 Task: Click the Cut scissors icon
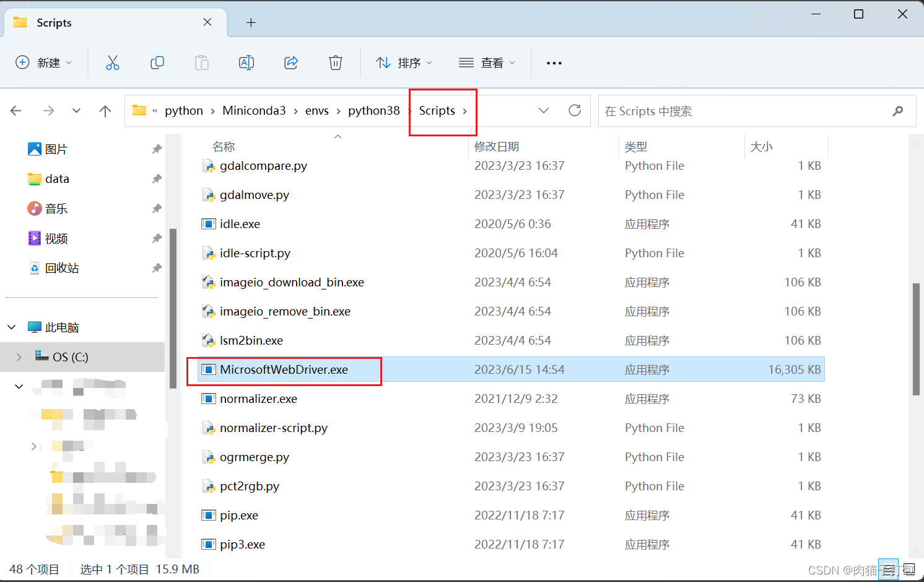[113, 63]
